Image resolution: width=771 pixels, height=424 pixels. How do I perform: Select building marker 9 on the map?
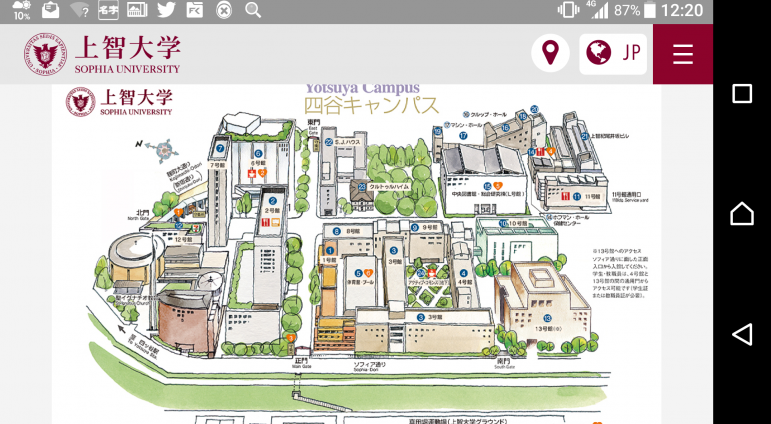tap(415, 227)
